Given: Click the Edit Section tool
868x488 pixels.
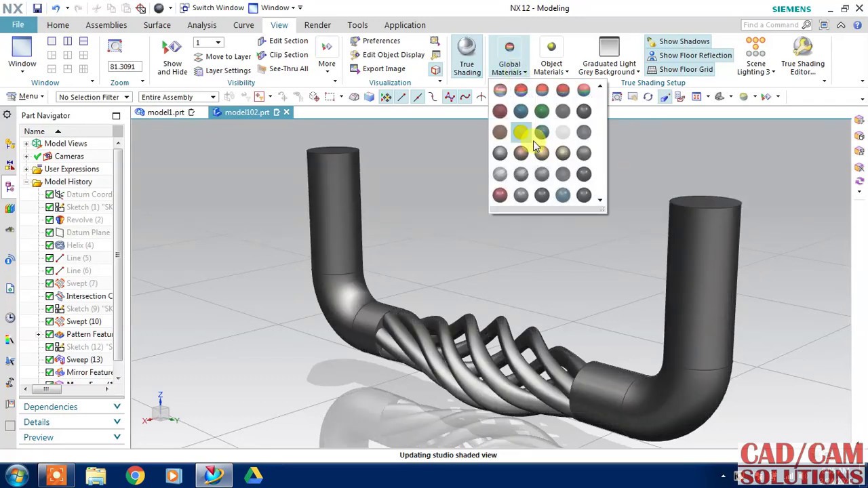Looking at the screenshot, I should point(282,41).
